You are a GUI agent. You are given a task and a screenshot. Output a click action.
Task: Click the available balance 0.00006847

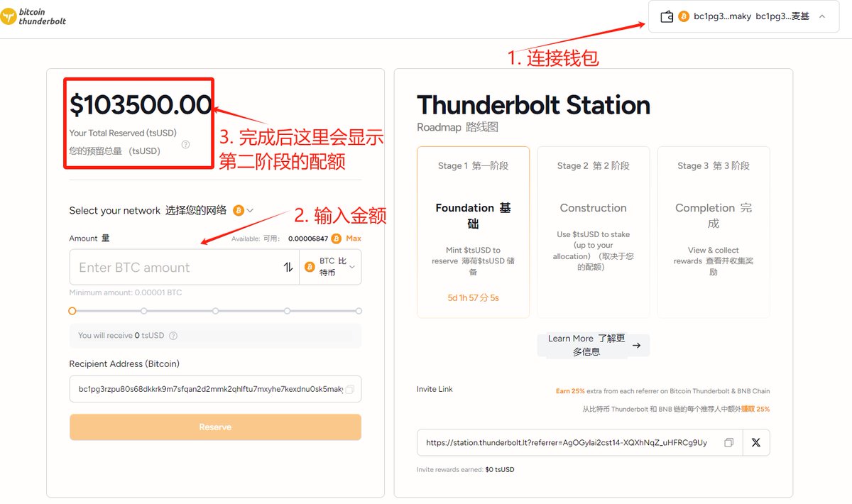click(x=308, y=239)
